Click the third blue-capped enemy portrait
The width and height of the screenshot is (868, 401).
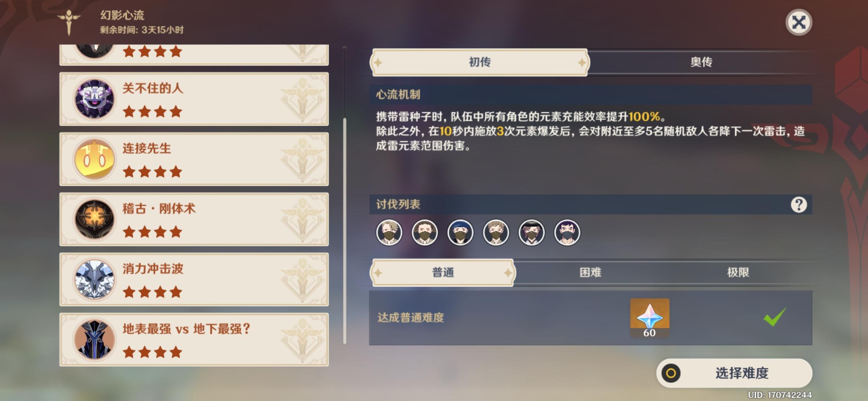pos(460,233)
